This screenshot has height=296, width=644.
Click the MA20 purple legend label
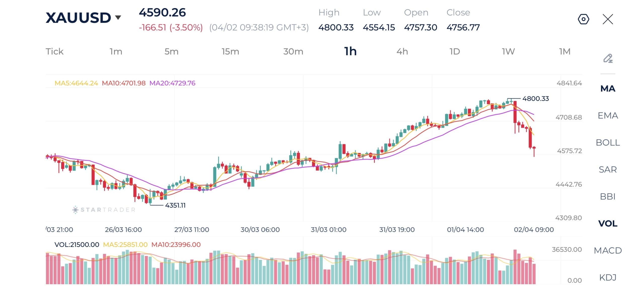click(x=172, y=83)
